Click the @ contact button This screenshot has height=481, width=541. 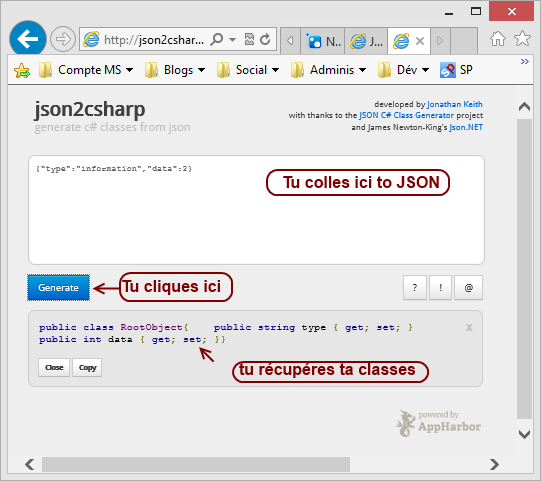tap(469, 287)
